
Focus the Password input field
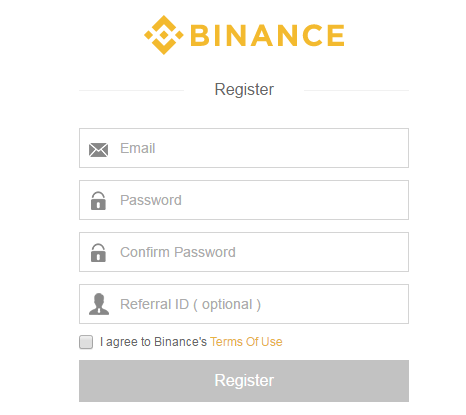[x=244, y=200]
